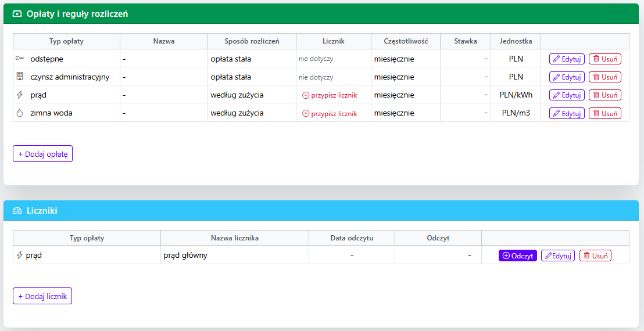Remove the czynsz administracyjny fee
The width and height of the screenshot is (644, 331).
[x=605, y=77]
